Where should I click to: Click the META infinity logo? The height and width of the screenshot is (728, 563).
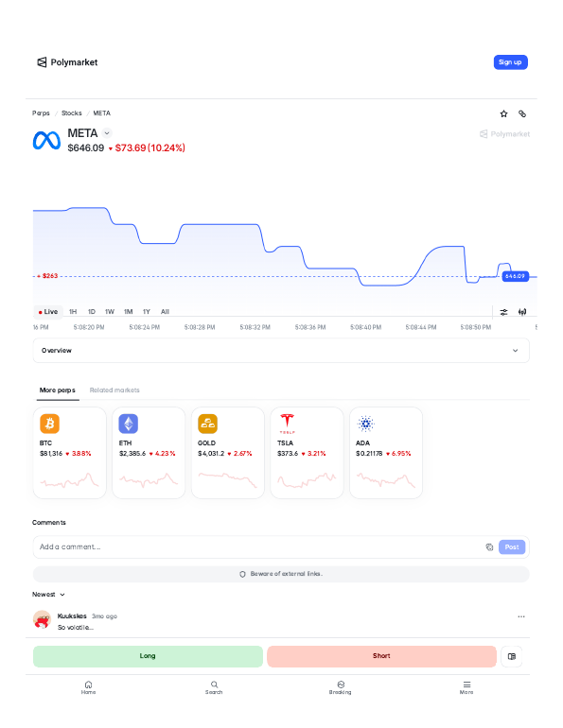46,141
